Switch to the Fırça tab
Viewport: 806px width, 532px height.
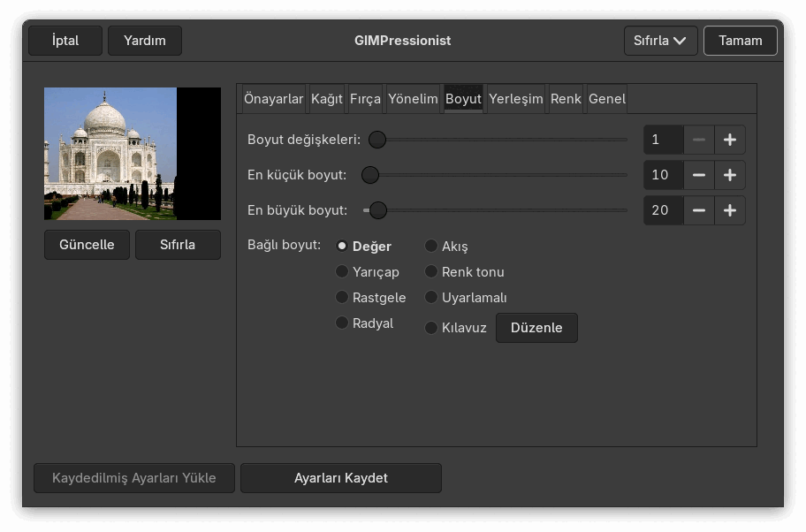365,99
